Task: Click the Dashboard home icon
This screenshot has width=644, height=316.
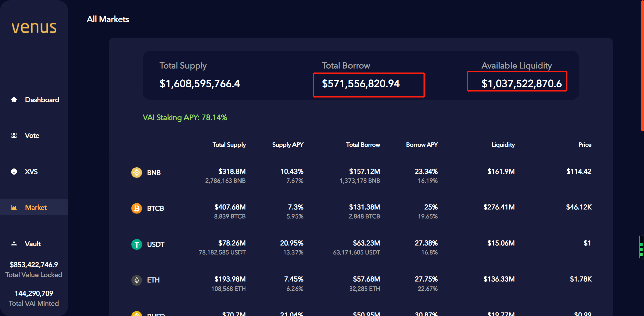Action: (14, 100)
